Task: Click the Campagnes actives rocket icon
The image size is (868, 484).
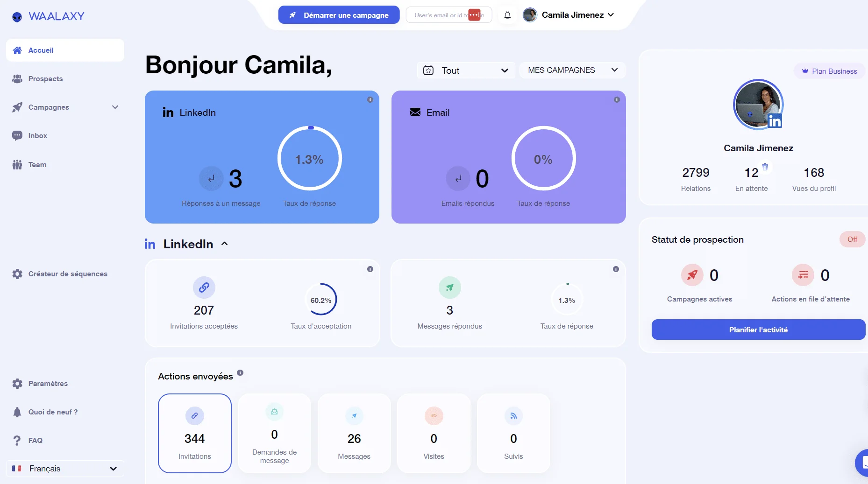Action: (x=692, y=275)
